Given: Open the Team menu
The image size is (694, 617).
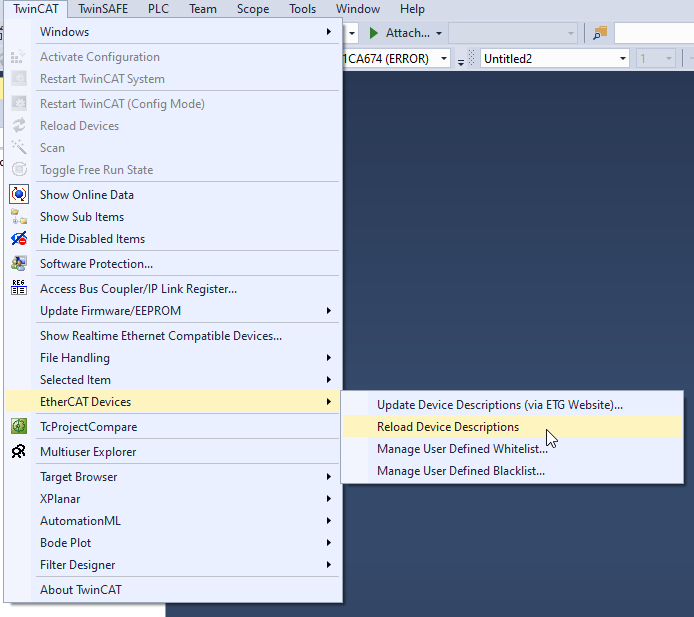Looking at the screenshot, I should pos(203,9).
